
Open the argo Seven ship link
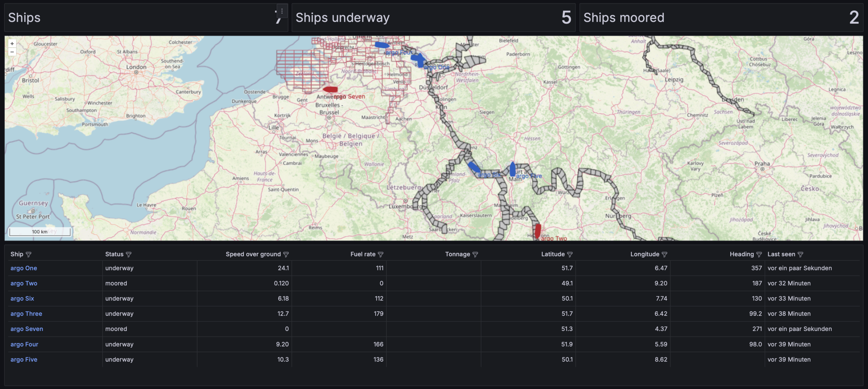27,329
